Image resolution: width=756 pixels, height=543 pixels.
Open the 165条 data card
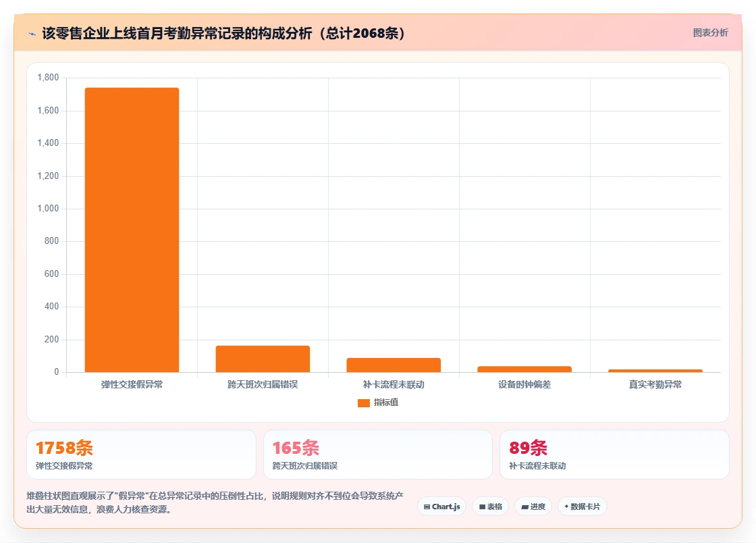point(377,455)
